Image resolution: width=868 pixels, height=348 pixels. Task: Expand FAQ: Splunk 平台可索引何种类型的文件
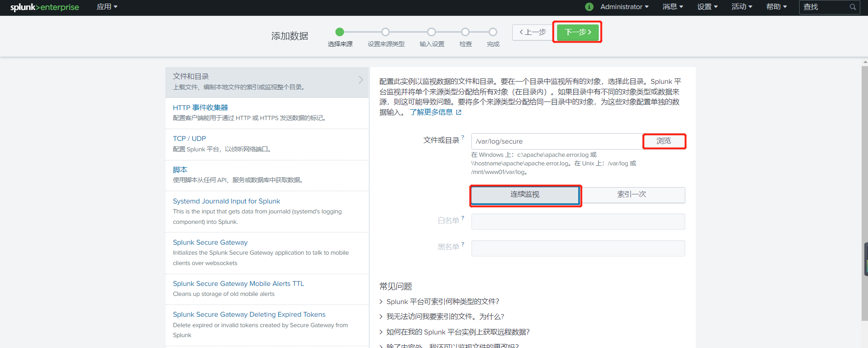[x=439, y=302]
